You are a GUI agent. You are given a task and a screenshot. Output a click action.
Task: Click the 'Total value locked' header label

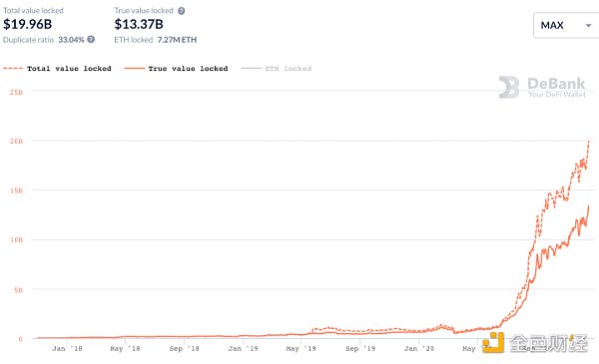[33, 11]
